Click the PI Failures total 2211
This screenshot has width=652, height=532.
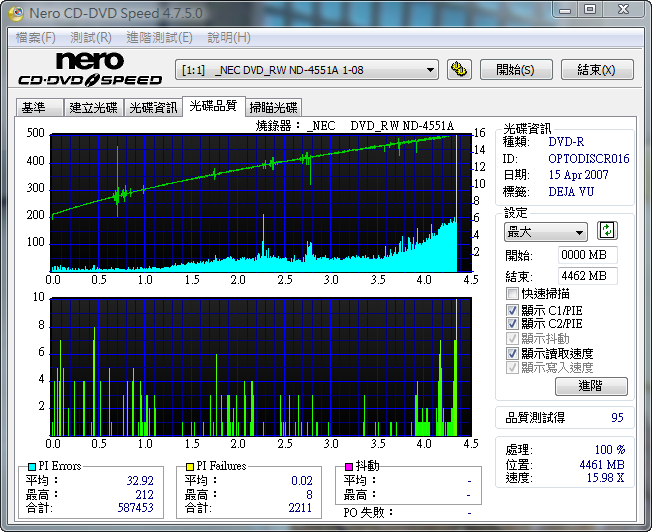tap(300, 507)
